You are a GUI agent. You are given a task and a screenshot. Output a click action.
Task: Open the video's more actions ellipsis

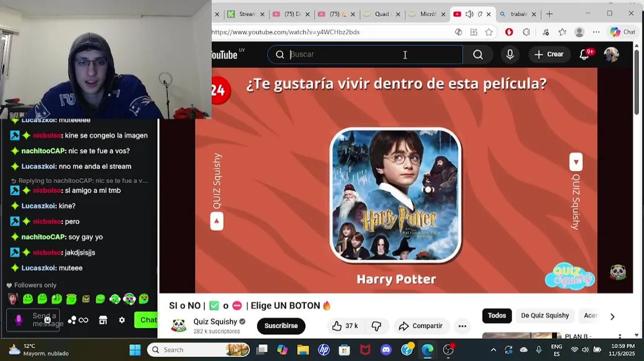[462, 326]
